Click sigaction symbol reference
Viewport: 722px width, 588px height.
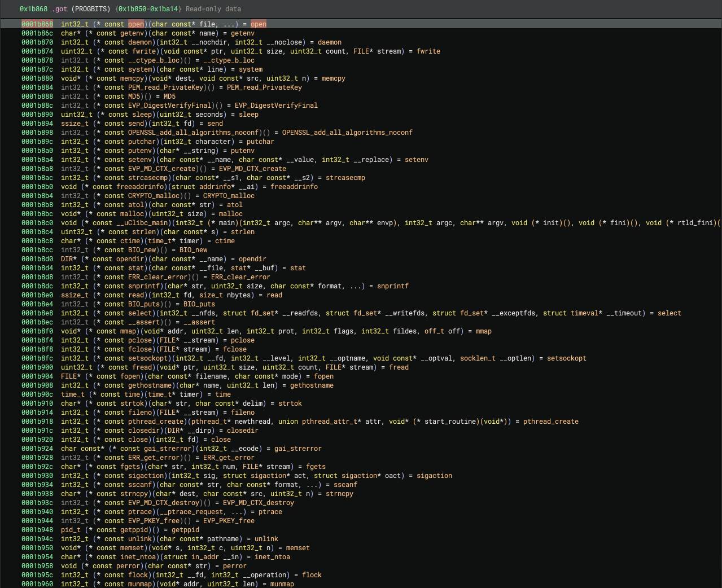click(x=434, y=476)
